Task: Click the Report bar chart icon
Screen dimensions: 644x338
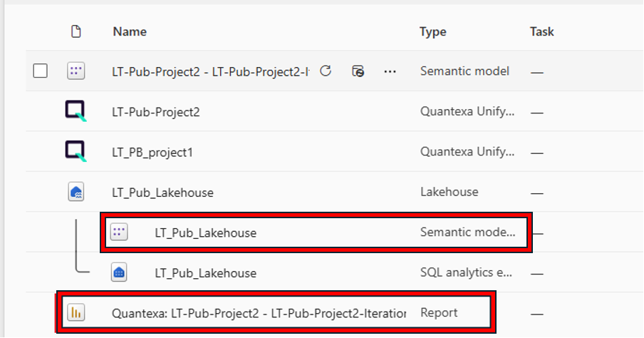Action: [x=76, y=312]
